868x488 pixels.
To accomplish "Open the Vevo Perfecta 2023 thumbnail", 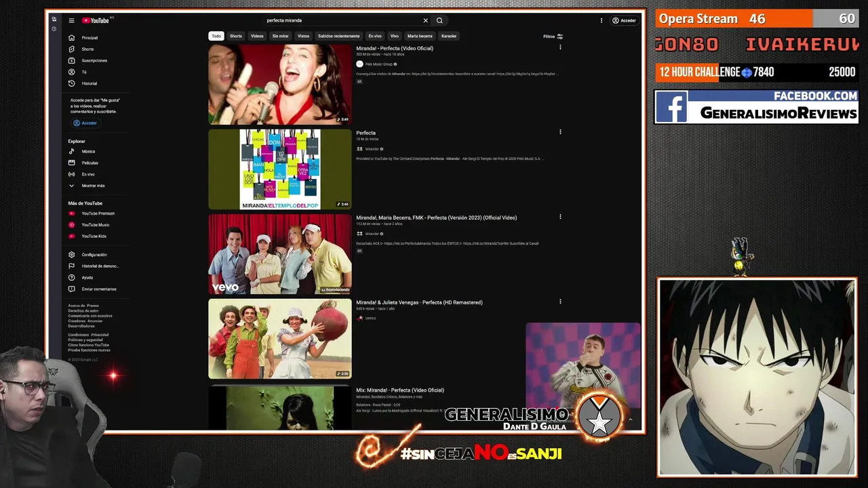I will [279, 253].
